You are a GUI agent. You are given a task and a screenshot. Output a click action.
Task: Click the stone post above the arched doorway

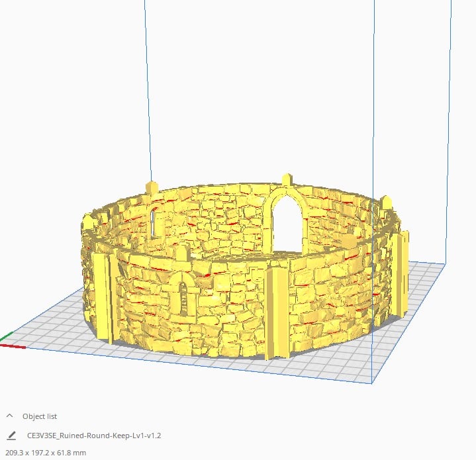click(x=287, y=180)
